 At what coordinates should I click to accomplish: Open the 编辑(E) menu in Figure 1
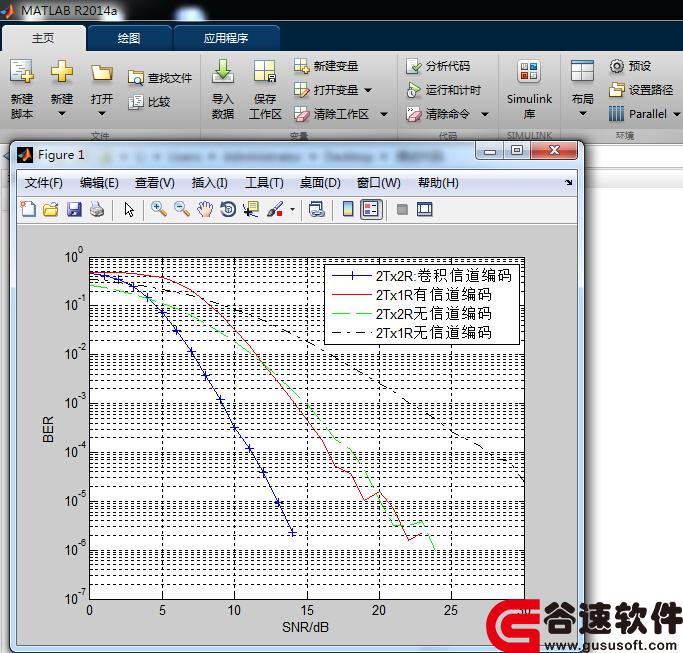click(x=99, y=183)
